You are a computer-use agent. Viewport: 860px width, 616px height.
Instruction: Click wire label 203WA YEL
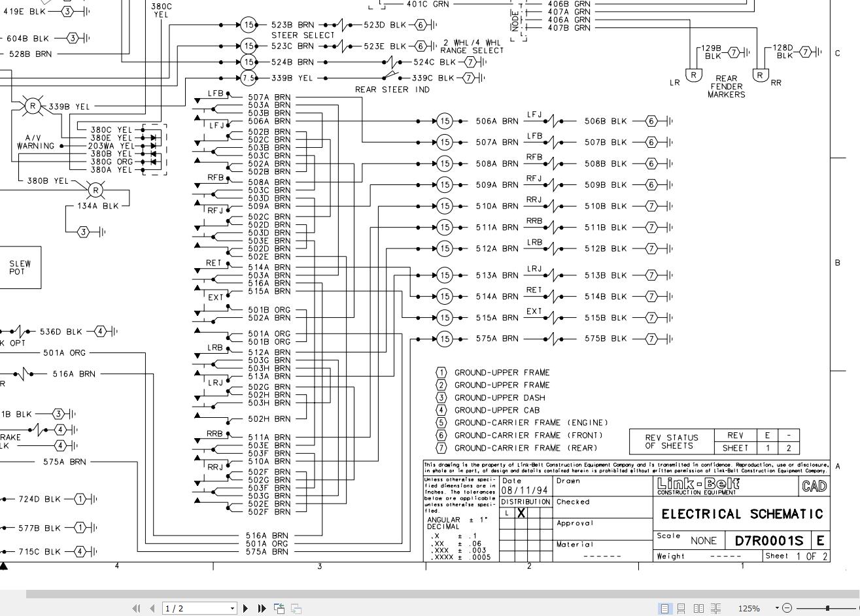click(111, 146)
